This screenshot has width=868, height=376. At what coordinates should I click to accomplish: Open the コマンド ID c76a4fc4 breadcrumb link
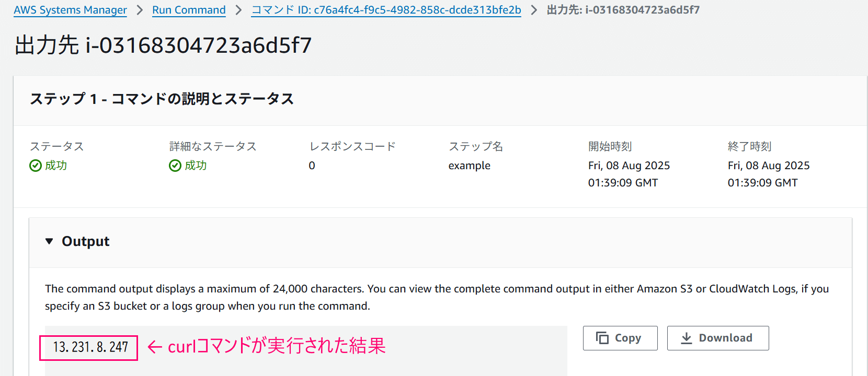386,10
